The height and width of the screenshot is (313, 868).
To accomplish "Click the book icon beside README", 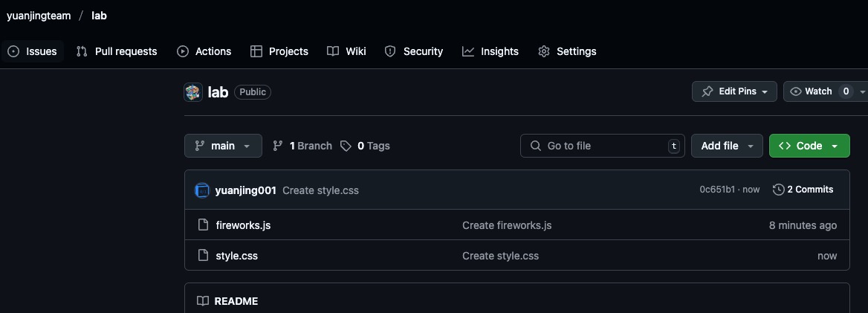I will click(203, 301).
